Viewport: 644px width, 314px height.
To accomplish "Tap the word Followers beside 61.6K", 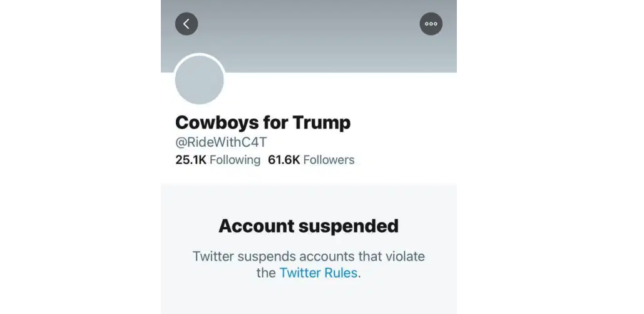I will click(x=329, y=160).
